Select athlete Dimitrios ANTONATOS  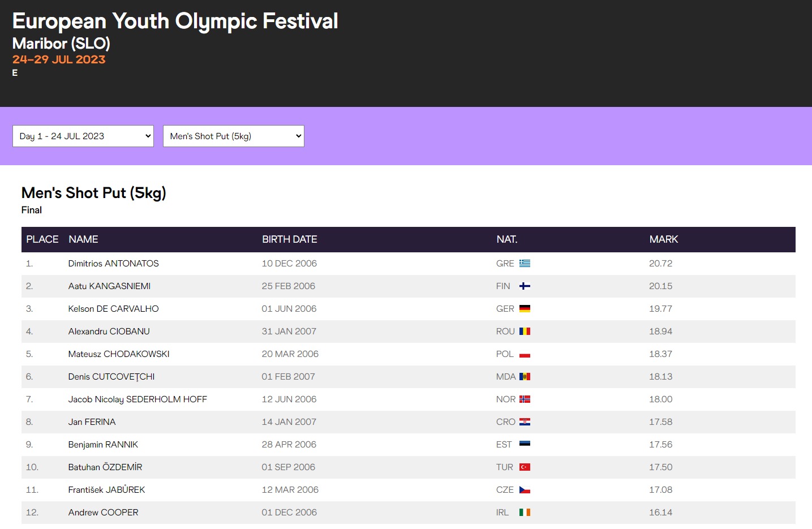click(x=114, y=263)
